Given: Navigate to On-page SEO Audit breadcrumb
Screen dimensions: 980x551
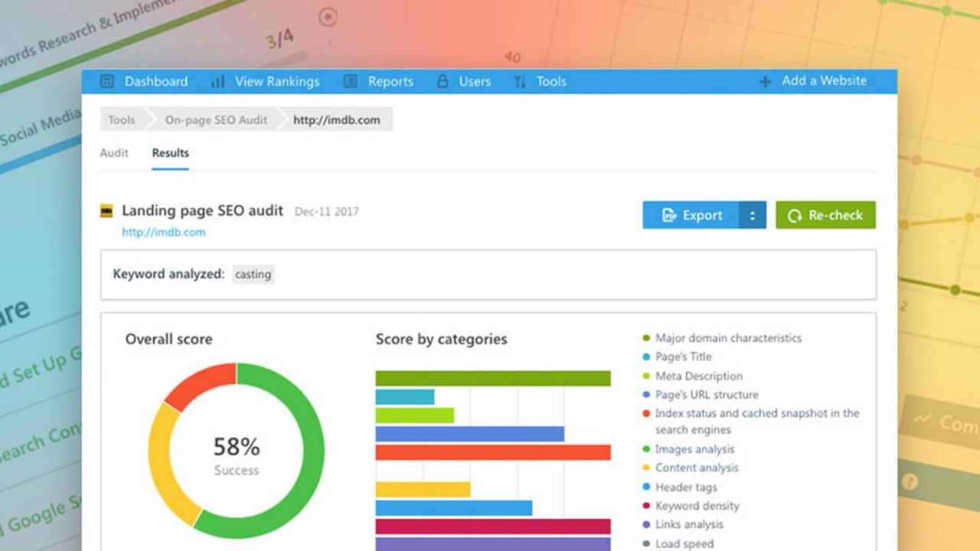Looking at the screenshot, I should pos(216,119).
